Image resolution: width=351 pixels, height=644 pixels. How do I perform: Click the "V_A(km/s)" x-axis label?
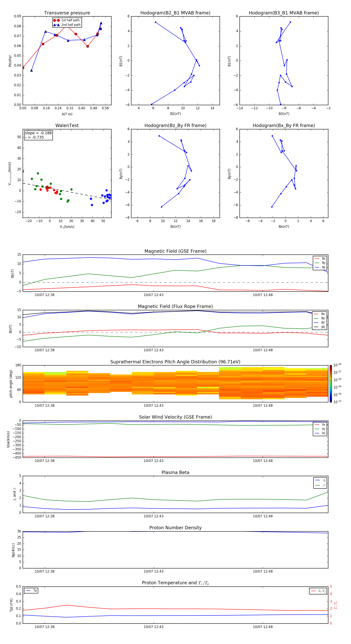pos(67,227)
